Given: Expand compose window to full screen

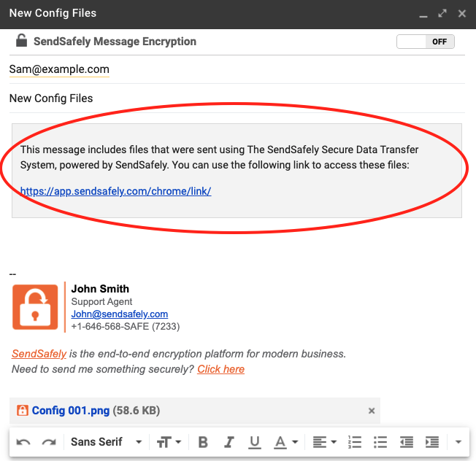Looking at the screenshot, I should click(x=442, y=13).
